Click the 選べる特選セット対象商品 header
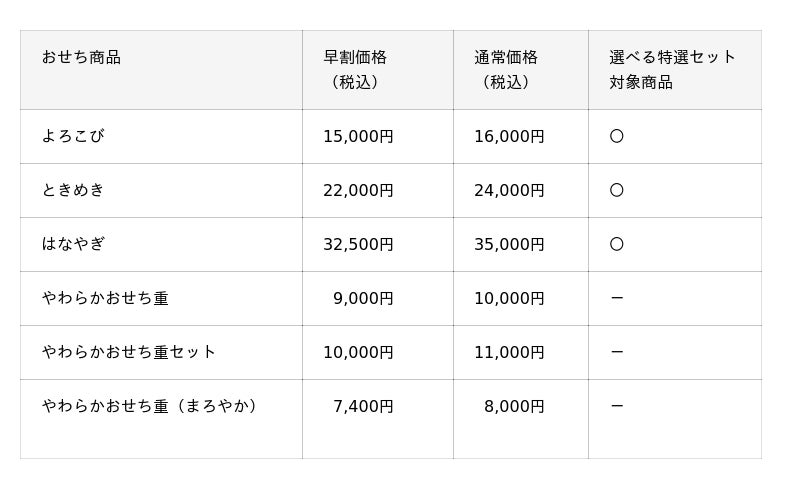This screenshot has height=489, width=800. pyautogui.click(x=672, y=69)
